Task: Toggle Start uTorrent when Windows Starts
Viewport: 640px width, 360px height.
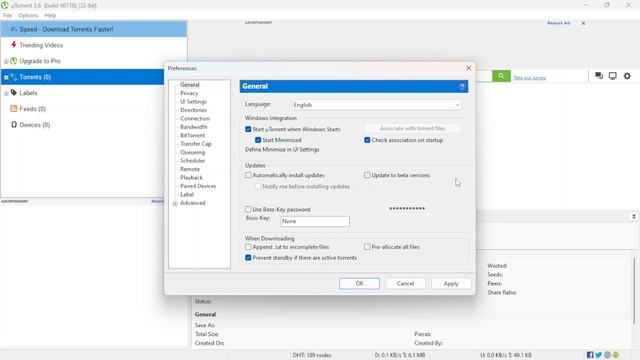Action: [248, 129]
